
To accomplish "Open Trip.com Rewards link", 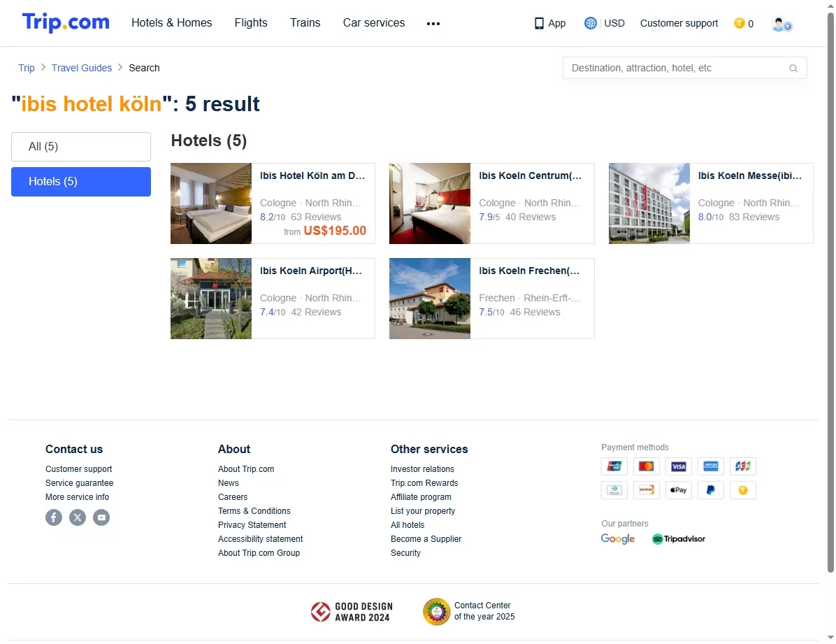I will [424, 483].
